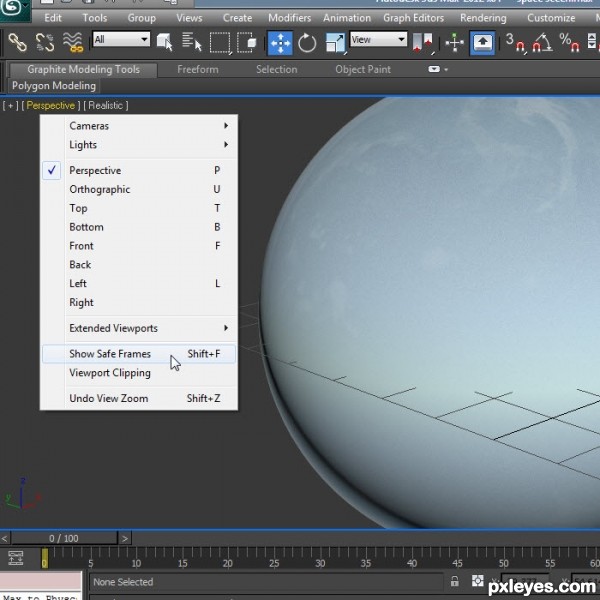Viewport: 600px width, 600px height.
Task: Open the reference coordinate system View dropdown
Action: point(378,39)
